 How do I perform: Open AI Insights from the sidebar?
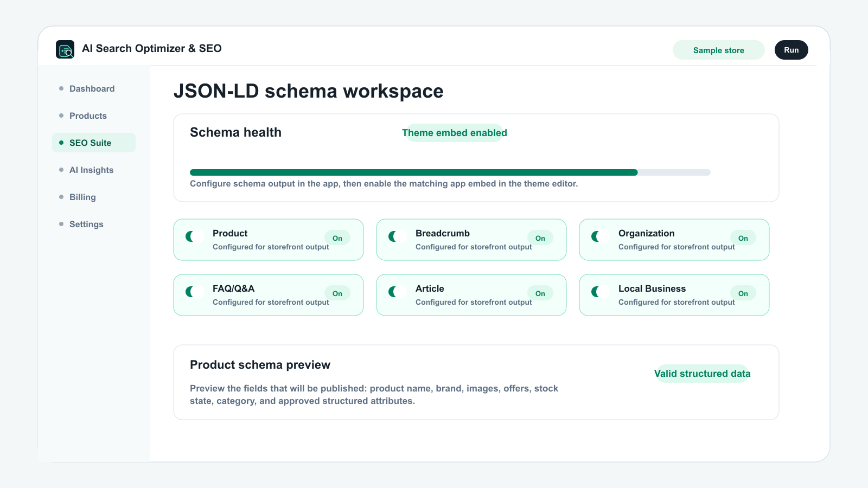coord(93,170)
